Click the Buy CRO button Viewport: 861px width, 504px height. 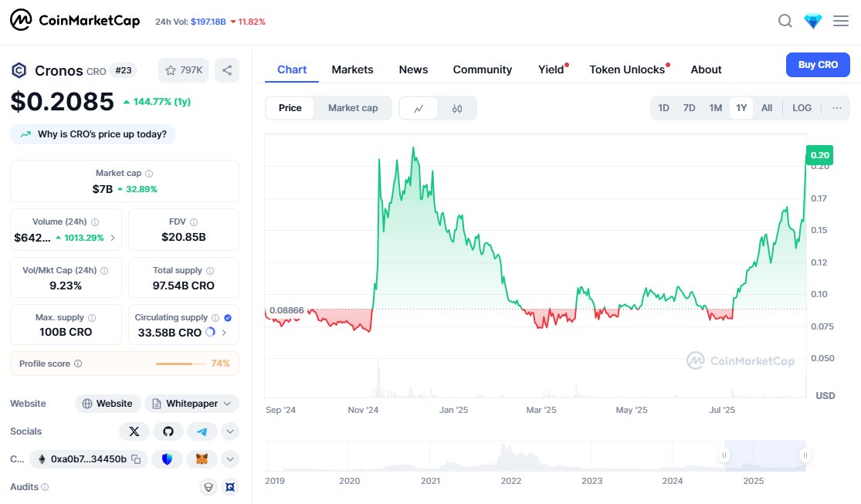pyautogui.click(x=818, y=65)
